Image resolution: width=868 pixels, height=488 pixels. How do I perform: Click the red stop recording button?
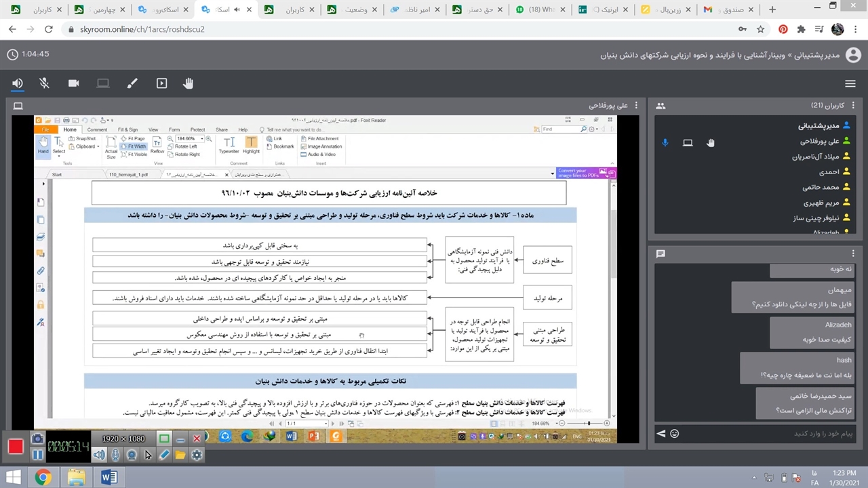(x=16, y=446)
